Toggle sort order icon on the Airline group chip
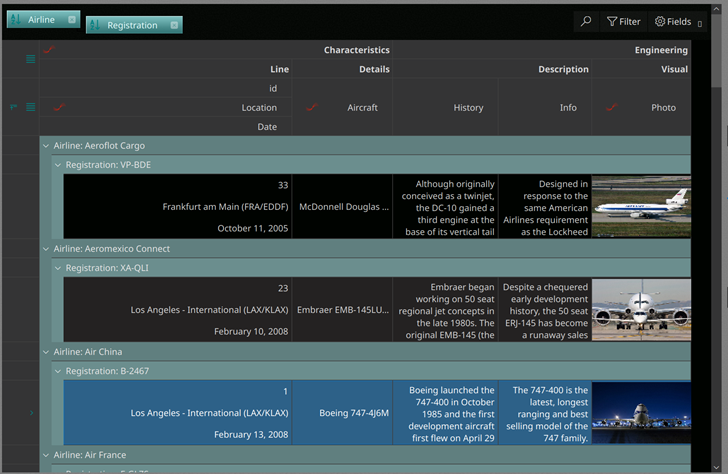728x474 pixels. [16, 19]
